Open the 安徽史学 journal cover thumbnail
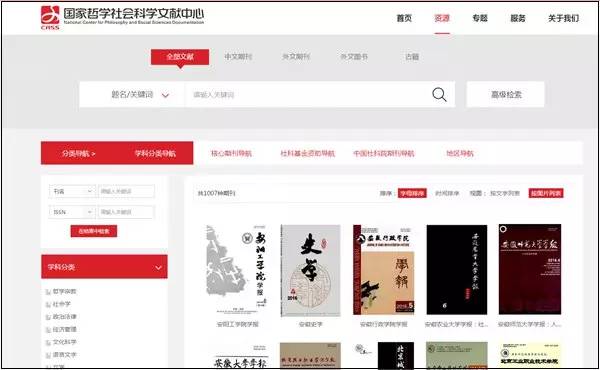The height and width of the screenshot is (370, 600). point(310,270)
